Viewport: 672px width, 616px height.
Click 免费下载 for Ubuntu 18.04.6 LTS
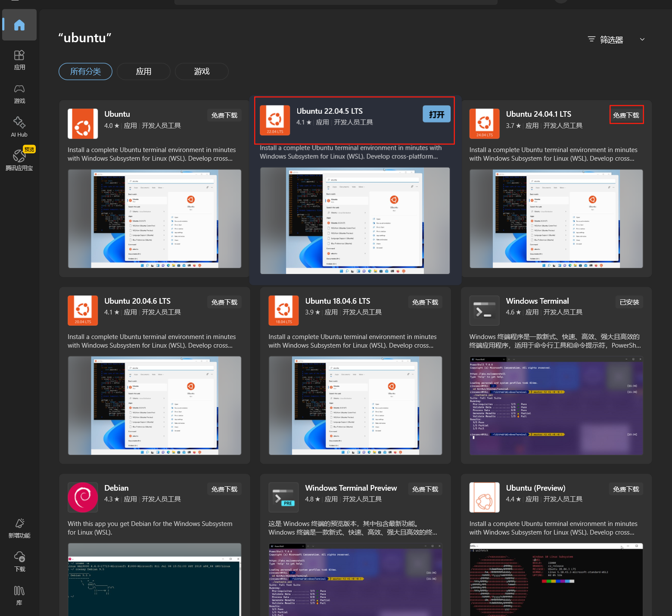click(x=425, y=302)
